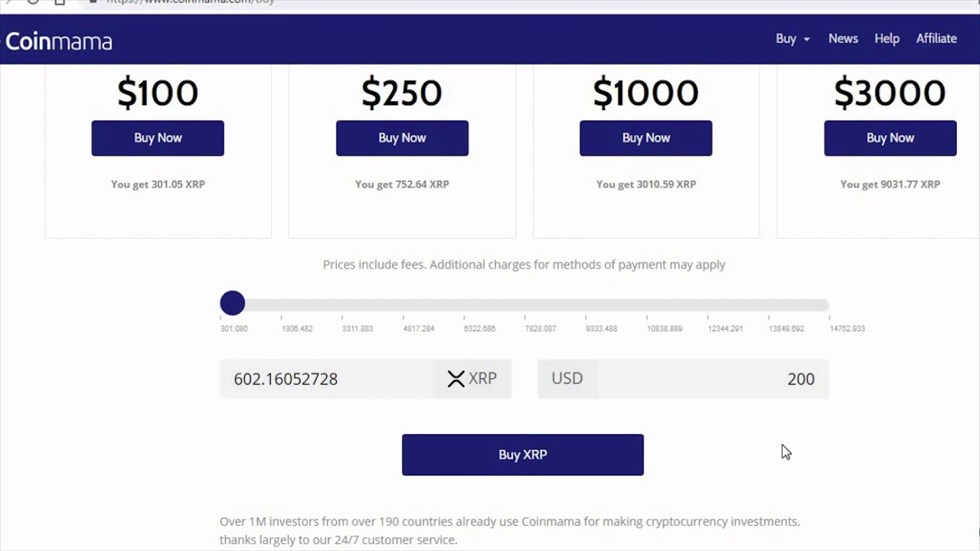Viewport: 980px width, 551px height.
Task: Open the Buy dropdown menu
Action: click(792, 38)
